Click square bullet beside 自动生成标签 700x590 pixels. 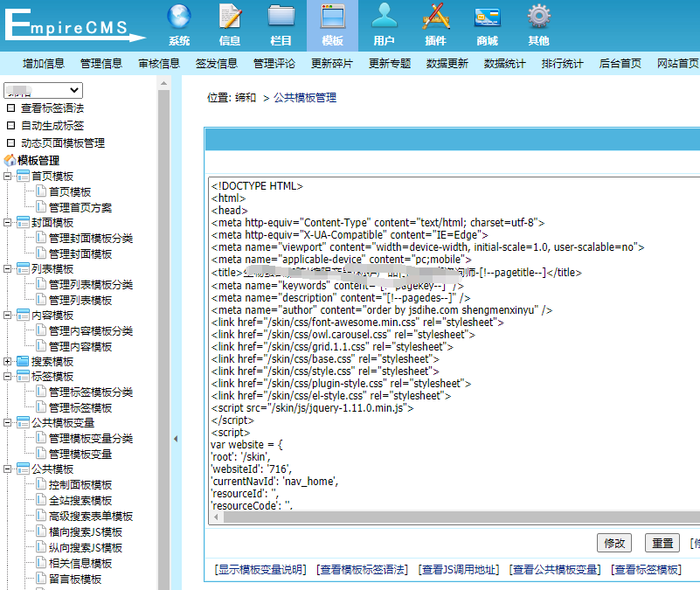pyautogui.click(x=11, y=126)
